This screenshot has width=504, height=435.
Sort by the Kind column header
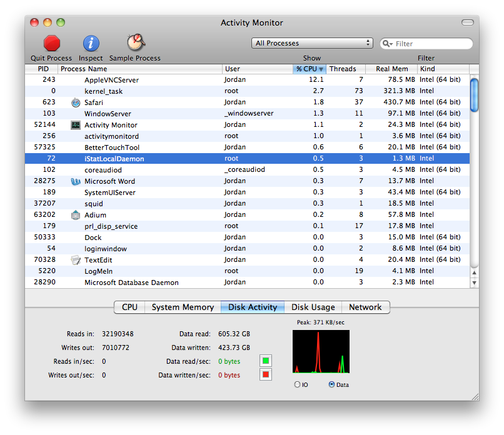pyautogui.click(x=443, y=69)
